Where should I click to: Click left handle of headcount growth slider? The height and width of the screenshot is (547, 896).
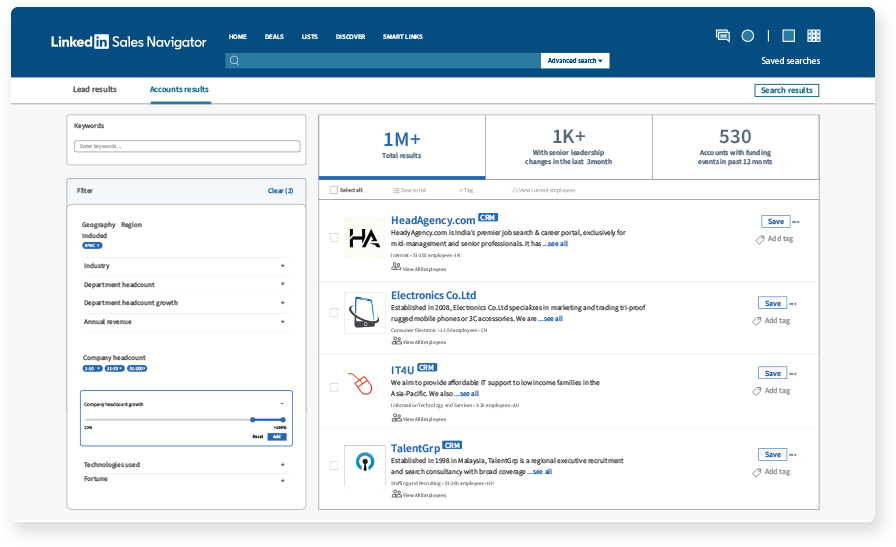[x=253, y=420]
